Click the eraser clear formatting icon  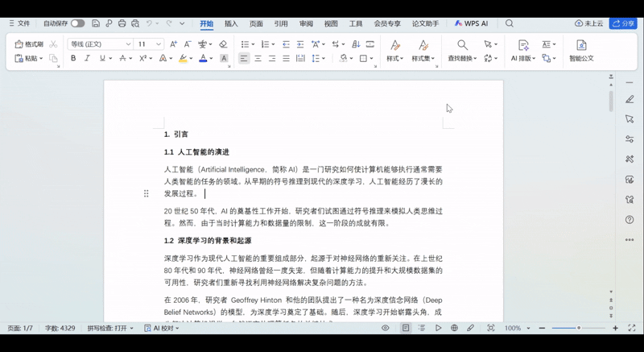pyautogui.click(x=223, y=44)
